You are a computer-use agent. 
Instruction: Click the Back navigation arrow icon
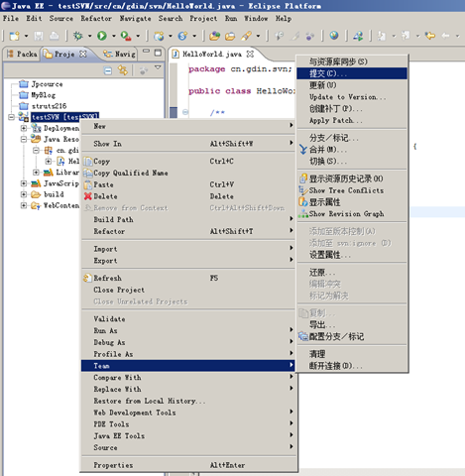pyautogui.click(x=430, y=36)
